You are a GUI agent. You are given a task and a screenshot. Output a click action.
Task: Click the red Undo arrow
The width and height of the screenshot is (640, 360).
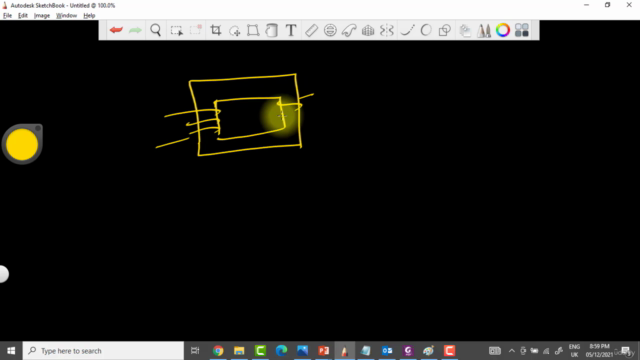(116, 30)
